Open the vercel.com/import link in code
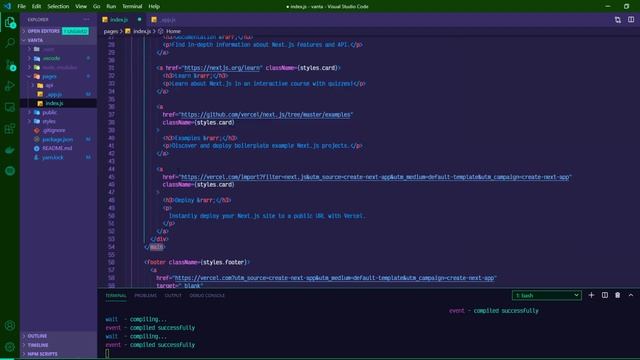Image resolution: width=640 pixels, height=360 pixels. click(375, 177)
